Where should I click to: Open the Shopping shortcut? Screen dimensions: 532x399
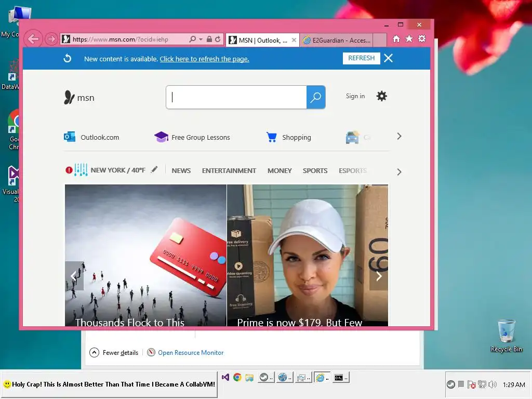289,137
